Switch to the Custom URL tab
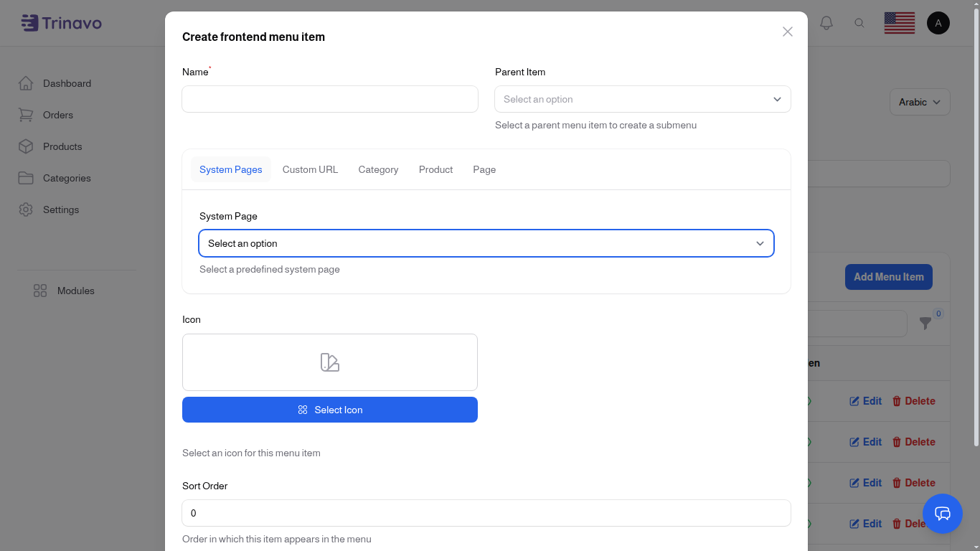 click(310, 169)
